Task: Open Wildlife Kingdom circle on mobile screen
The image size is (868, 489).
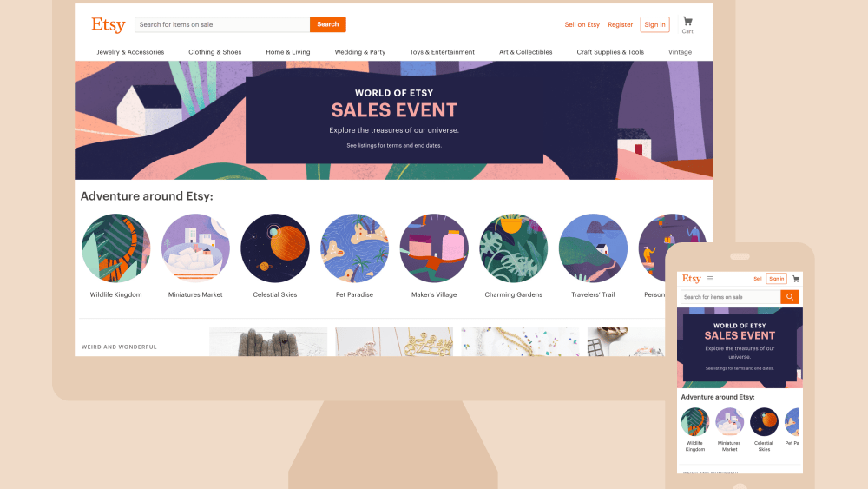Action: point(694,422)
